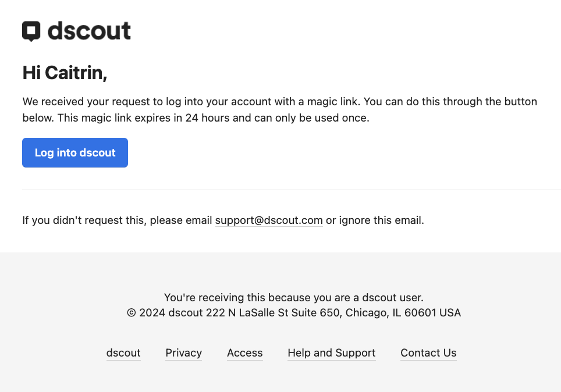561x392 pixels.
Task: Click the dscout wordmark in the header
Action: pyautogui.click(x=89, y=30)
